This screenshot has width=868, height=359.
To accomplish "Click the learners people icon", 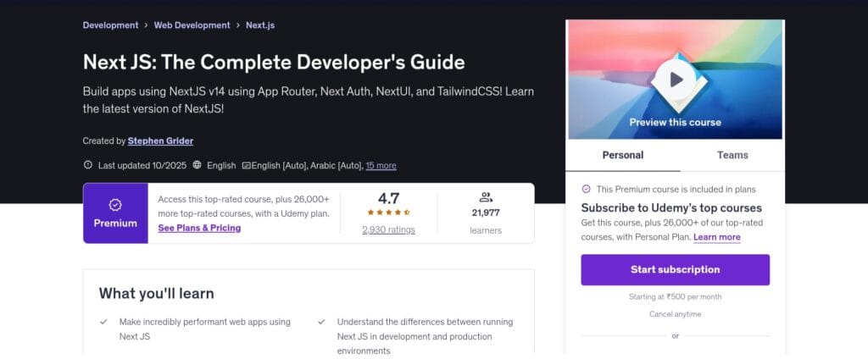I will pyautogui.click(x=486, y=197).
